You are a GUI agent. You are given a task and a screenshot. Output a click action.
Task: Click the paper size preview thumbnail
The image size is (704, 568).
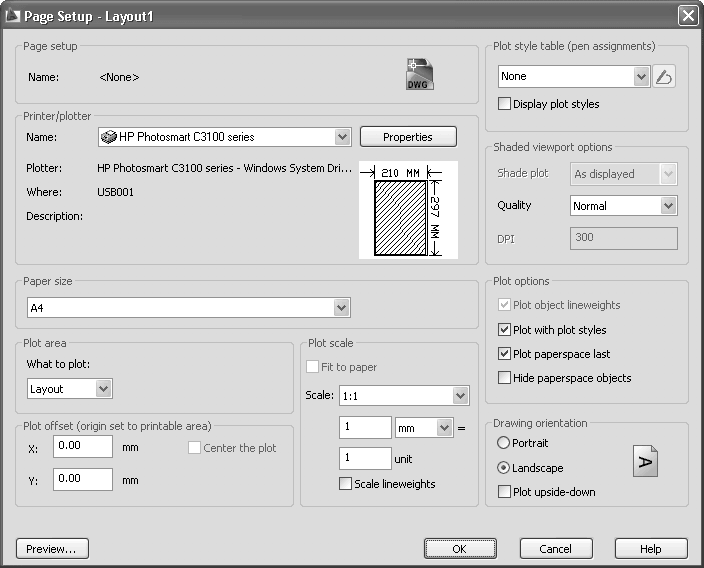(x=406, y=210)
